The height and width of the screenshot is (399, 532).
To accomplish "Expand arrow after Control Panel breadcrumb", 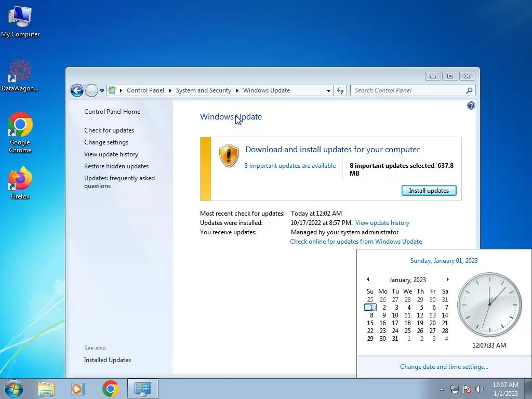I will (170, 90).
